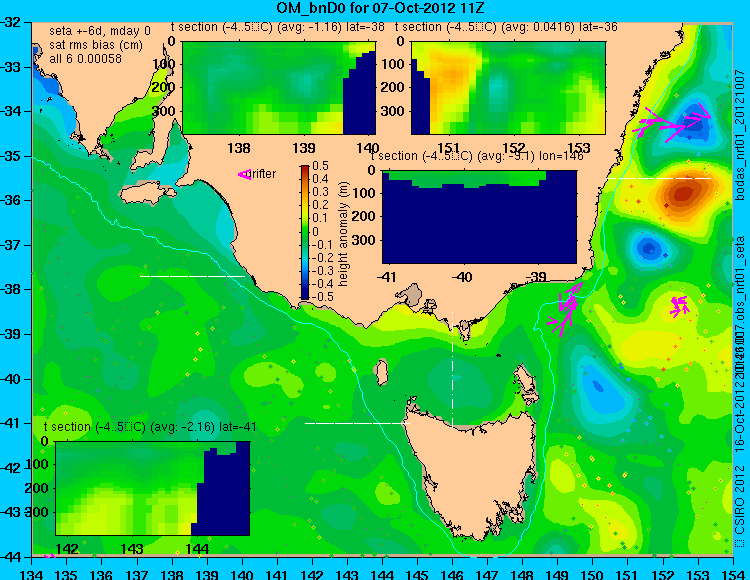Click the white dashed vertical section line at 146°E
The width and height of the screenshot is (750, 580).
tap(452, 369)
